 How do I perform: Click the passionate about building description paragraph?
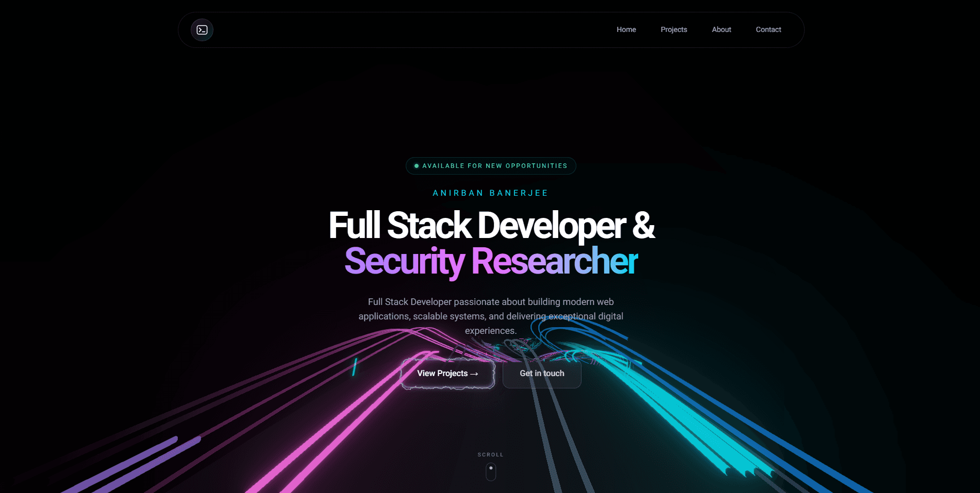(491, 316)
